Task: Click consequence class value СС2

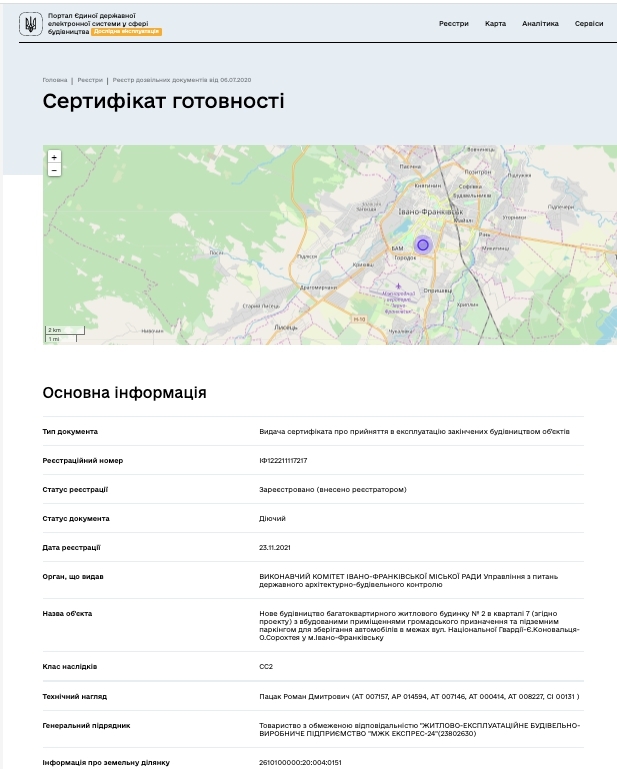Action: (x=266, y=666)
